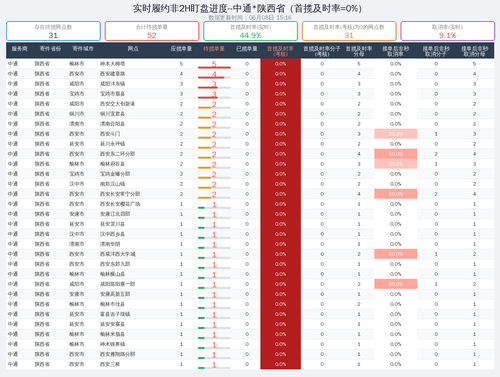500x377 pixels.
Task: Select the 延川永坪镇 outlet cell
Action: pos(113,144)
